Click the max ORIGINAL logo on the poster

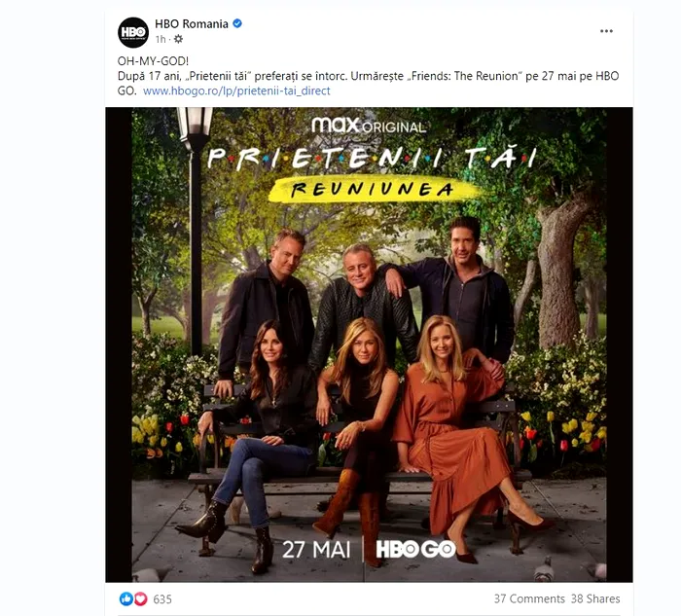[369, 126]
